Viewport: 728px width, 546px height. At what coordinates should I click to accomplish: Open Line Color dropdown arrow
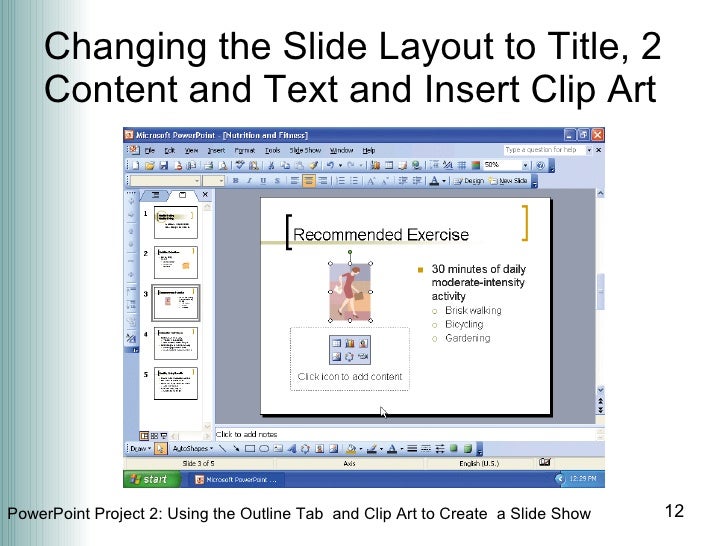click(381, 448)
